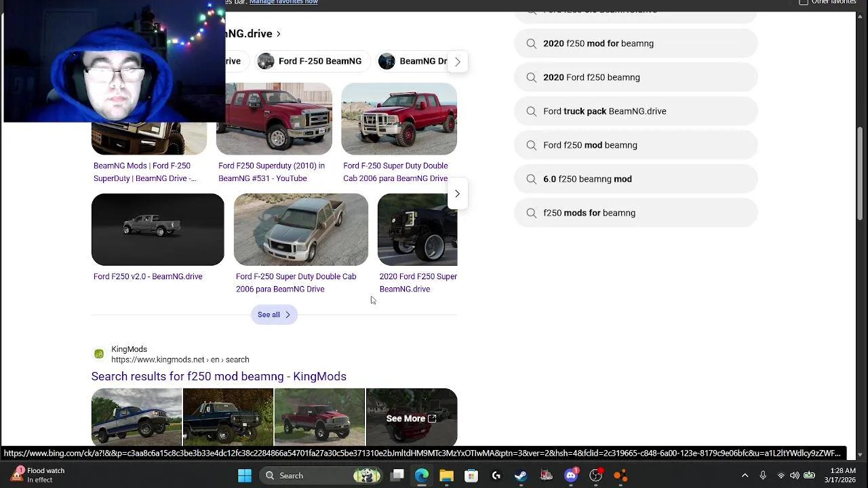868x488 pixels.
Task: Search suggestion '2020 f250 mod for beamng'
Action: 635,43
